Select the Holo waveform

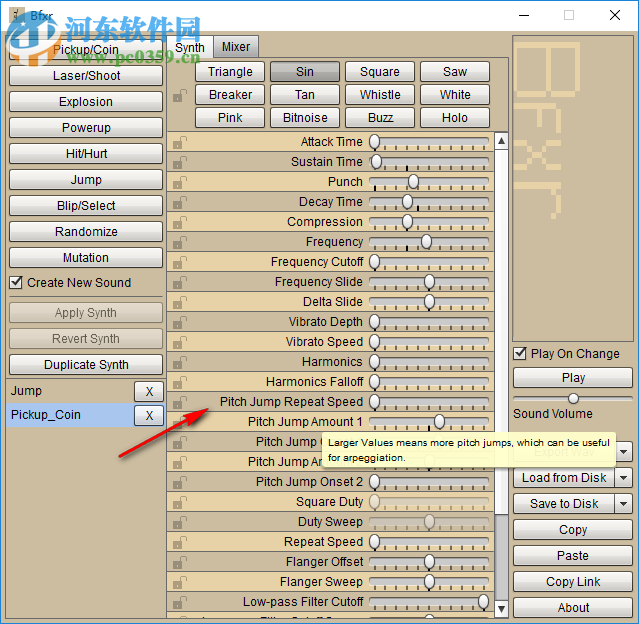(455, 118)
